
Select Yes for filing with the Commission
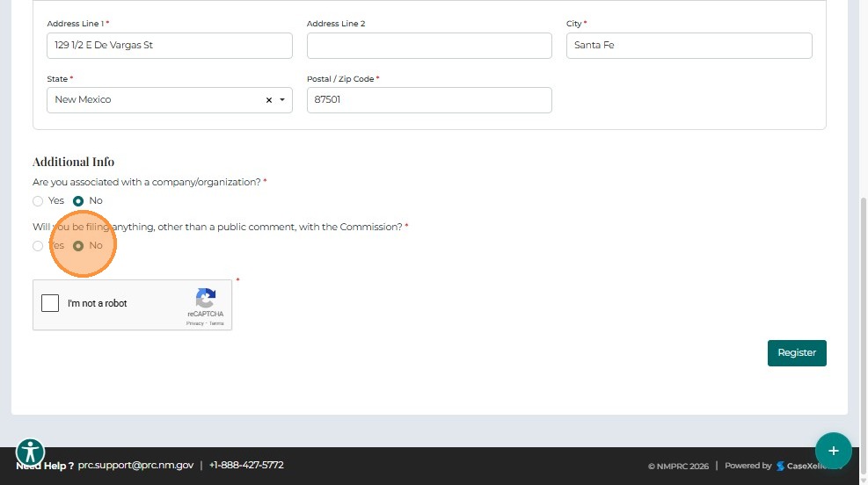[38, 245]
